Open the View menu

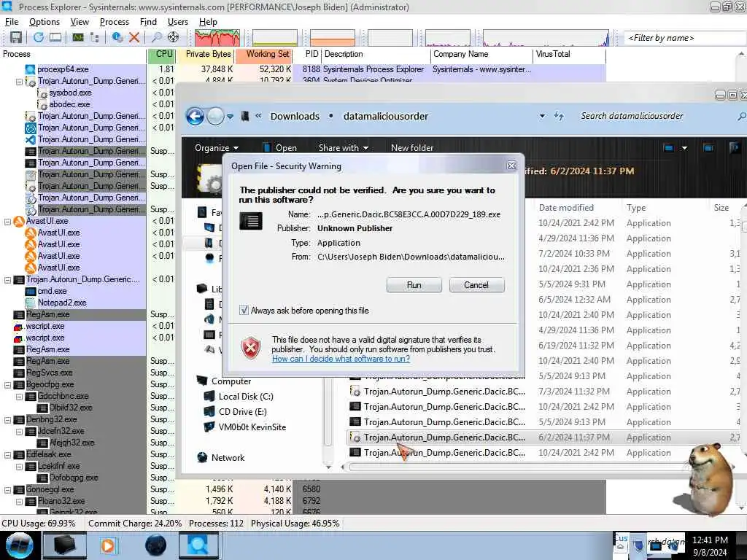(80, 22)
